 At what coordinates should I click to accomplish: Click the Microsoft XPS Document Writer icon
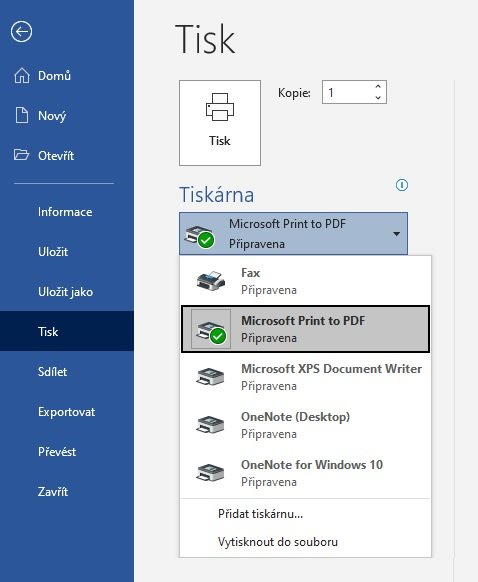tap(210, 377)
